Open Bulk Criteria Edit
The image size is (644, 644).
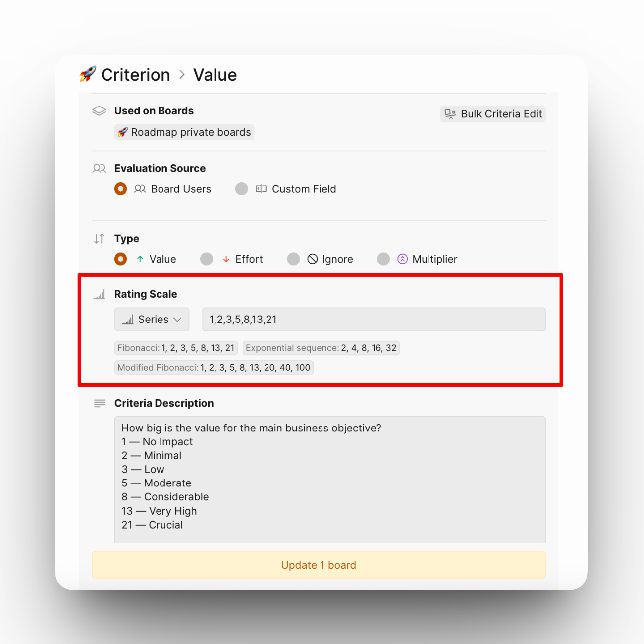point(493,114)
